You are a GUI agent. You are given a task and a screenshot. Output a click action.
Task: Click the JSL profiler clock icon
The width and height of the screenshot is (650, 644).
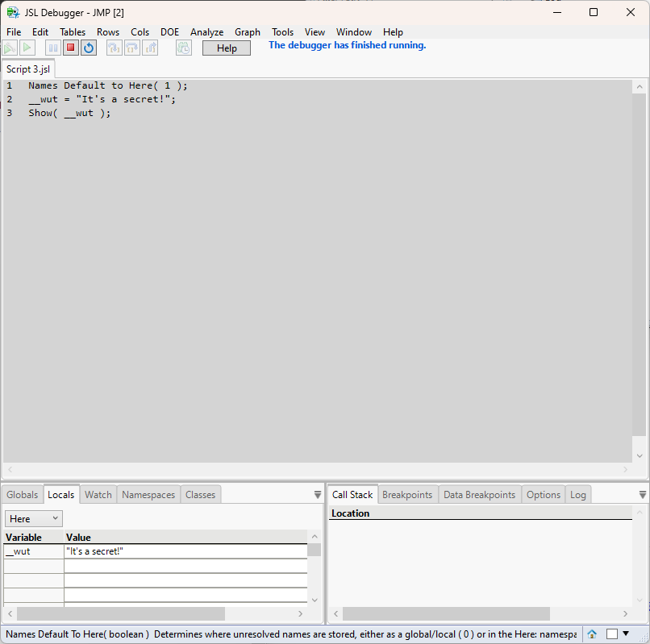184,48
